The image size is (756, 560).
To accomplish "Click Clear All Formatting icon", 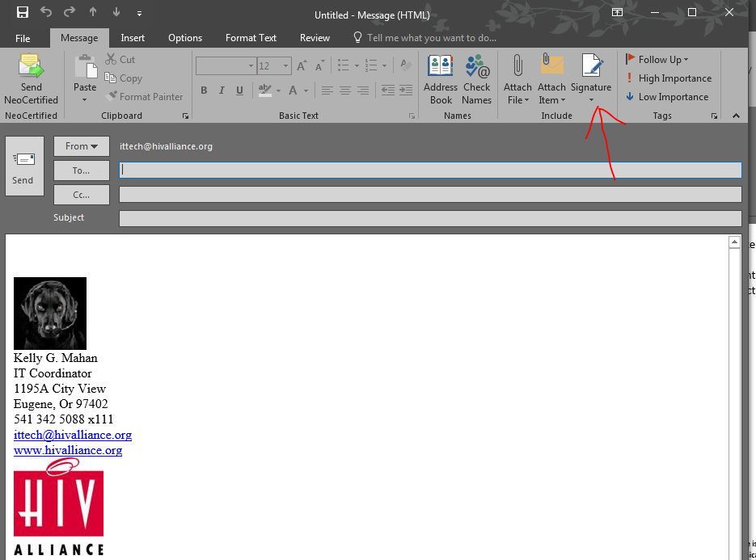I will (x=406, y=65).
